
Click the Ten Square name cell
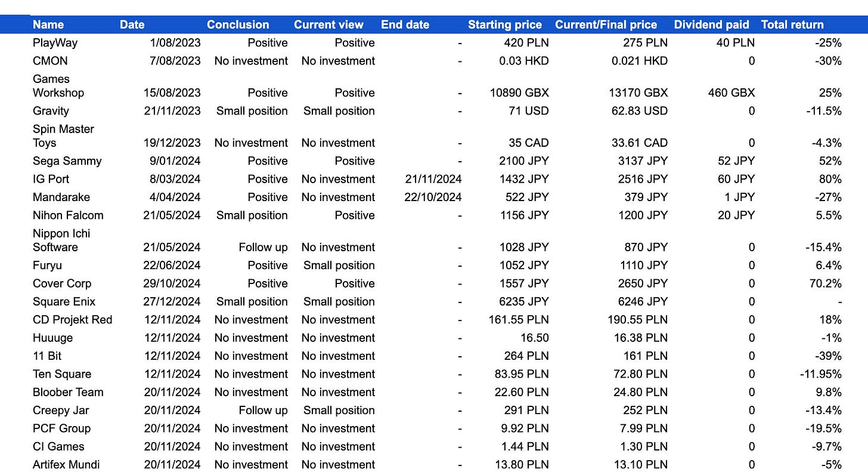pyautogui.click(x=62, y=374)
